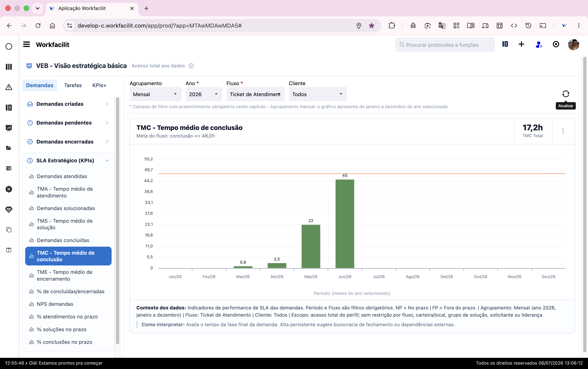The height and width of the screenshot is (369, 588).
Task: Click the plus icon in the header
Action: pos(521,44)
